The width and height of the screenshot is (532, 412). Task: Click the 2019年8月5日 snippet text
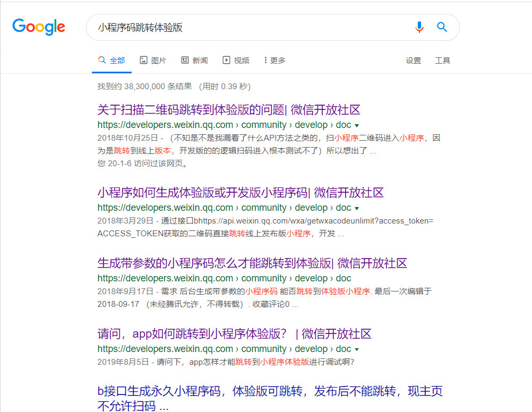[226, 362]
